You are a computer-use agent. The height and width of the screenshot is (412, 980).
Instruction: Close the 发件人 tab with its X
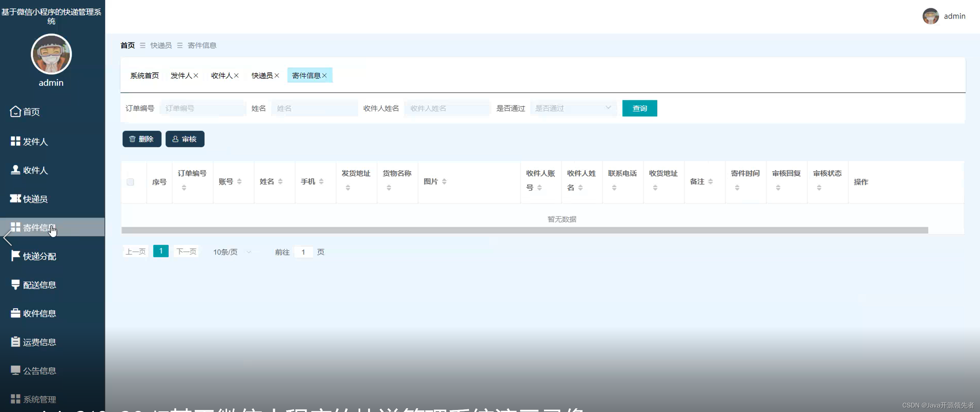[x=196, y=76]
